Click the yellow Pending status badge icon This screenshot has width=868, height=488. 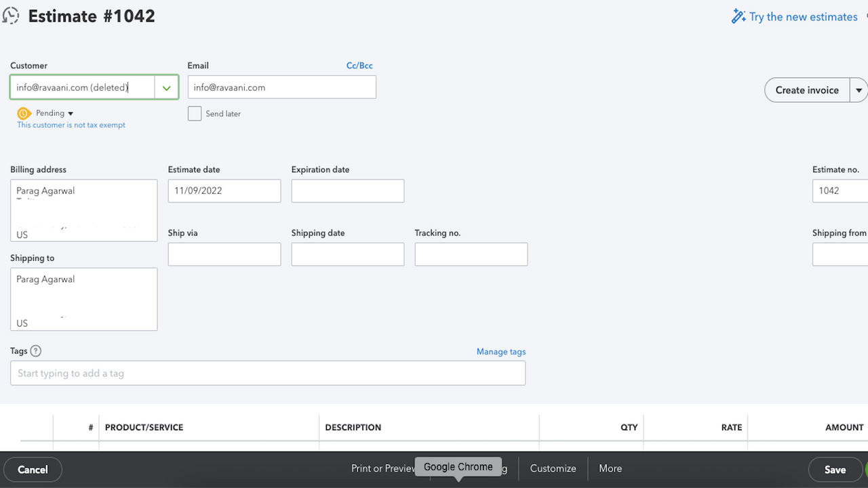(22, 113)
